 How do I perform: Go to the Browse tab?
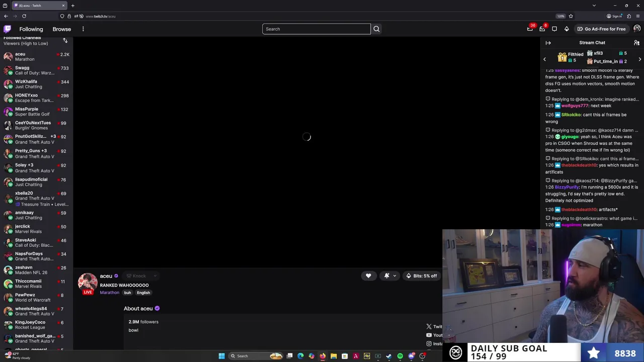pyautogui.click(x=62, y=29)
